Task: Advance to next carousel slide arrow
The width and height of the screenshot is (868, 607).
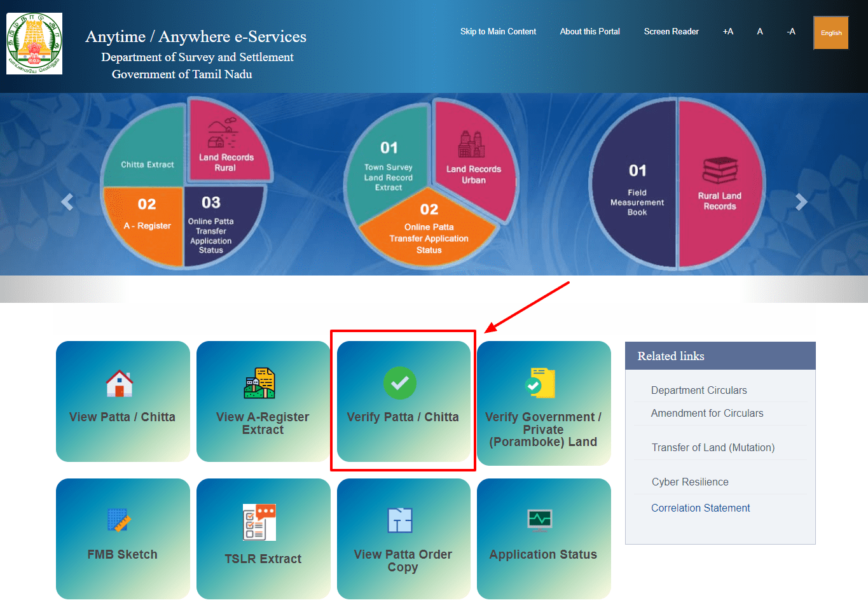Action: coord(801,202)
